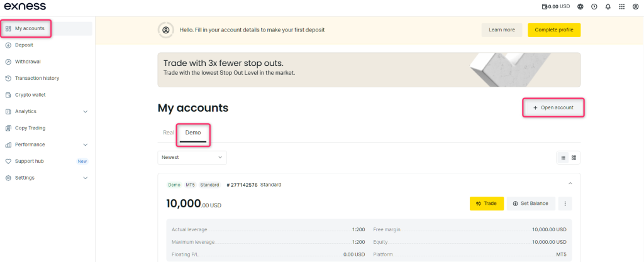This screenshot has width=644, height=262.
Task: Open the user profile icon
Action: [636, 6]
